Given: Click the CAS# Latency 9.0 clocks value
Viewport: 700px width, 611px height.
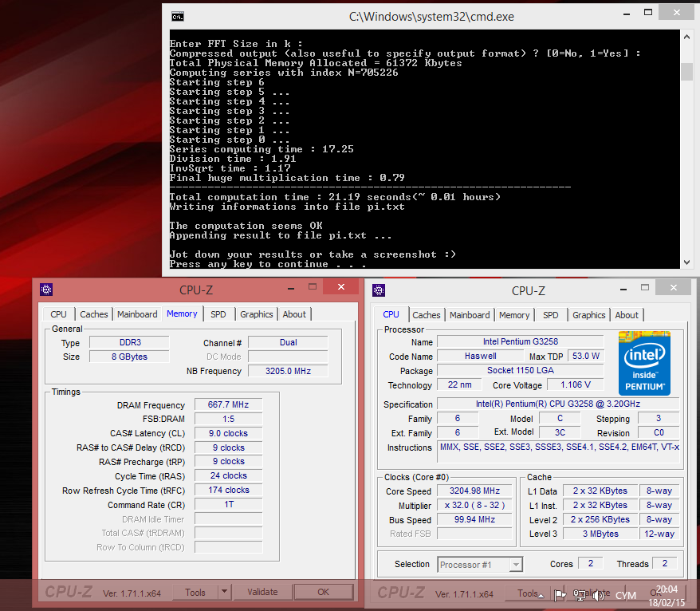Looking at the screenshot, I should click(x=229, y=433).
